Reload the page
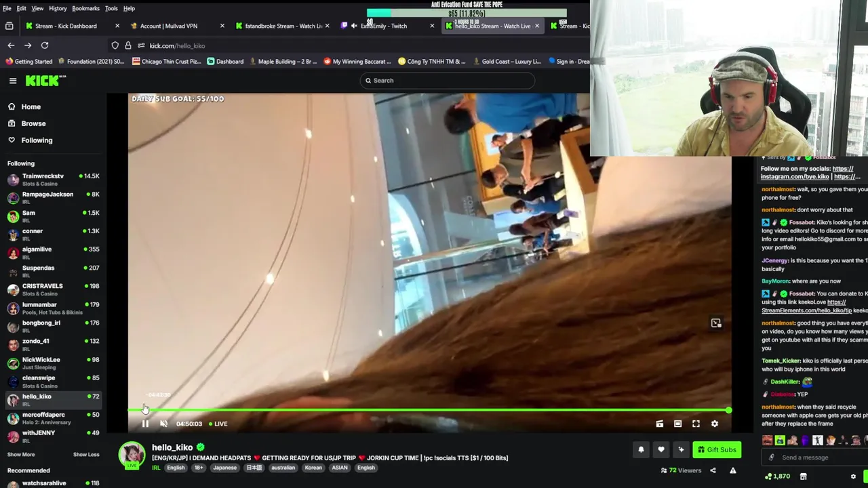 point(45,45)
